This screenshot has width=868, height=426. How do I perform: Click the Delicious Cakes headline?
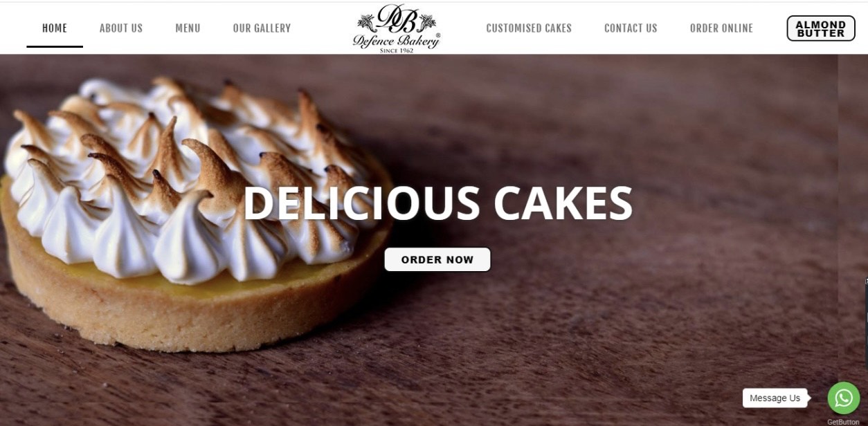coord(437,203)
